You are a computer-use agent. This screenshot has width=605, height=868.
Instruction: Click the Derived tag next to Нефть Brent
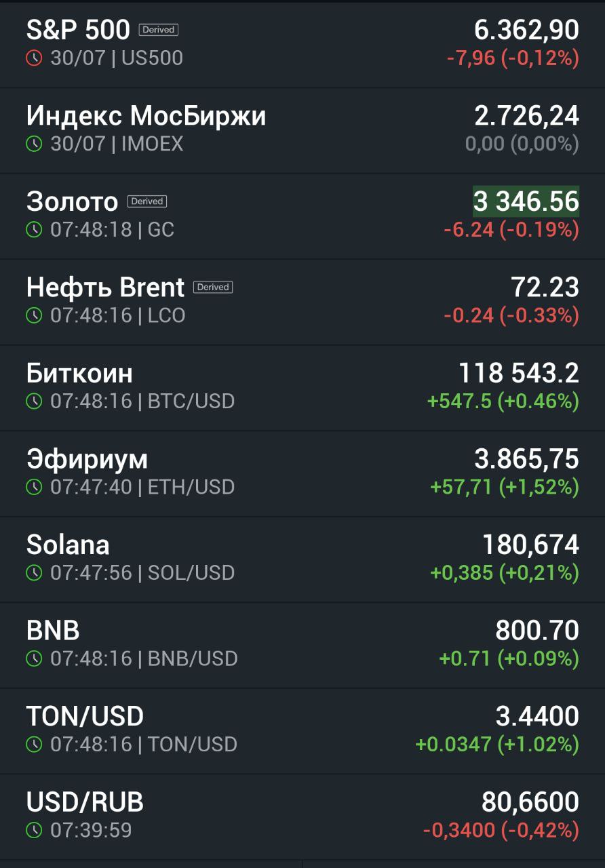(213, 287)
